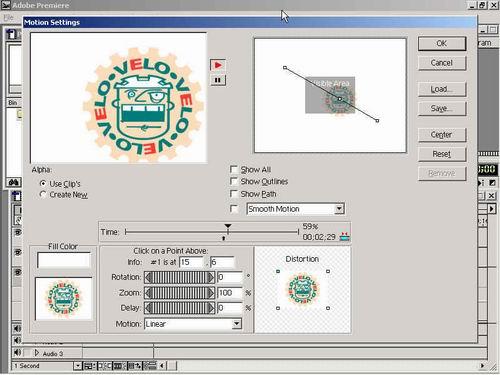Select the Create New alpha radio button

(43, 194)
